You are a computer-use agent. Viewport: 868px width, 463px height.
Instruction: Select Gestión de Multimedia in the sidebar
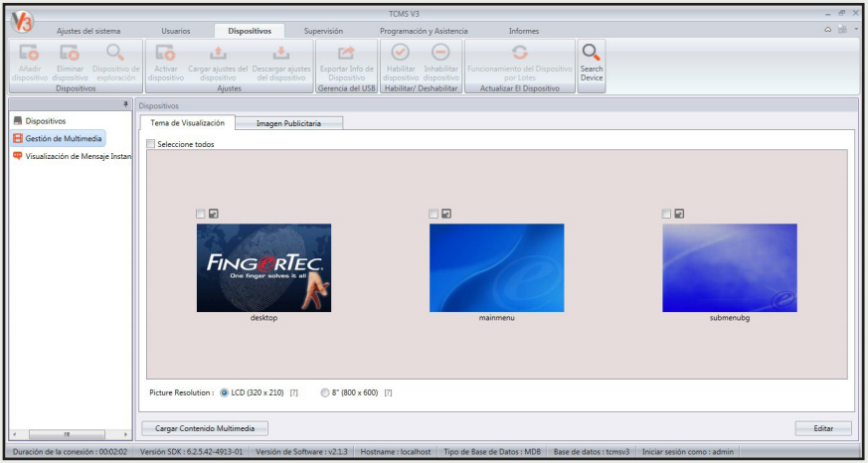(x=58, y=138)
